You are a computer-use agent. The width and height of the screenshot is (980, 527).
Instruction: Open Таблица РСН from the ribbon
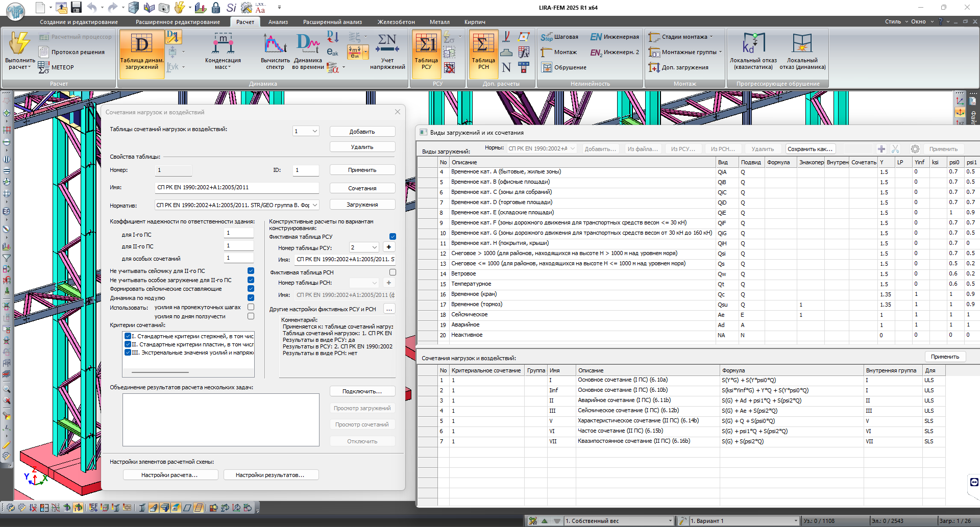[483, 45]
